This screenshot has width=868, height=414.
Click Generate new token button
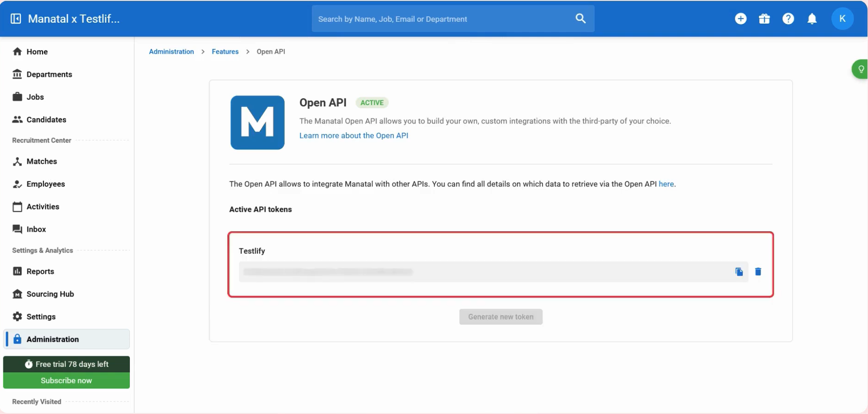pyautogui.click(x=501, y=317)
